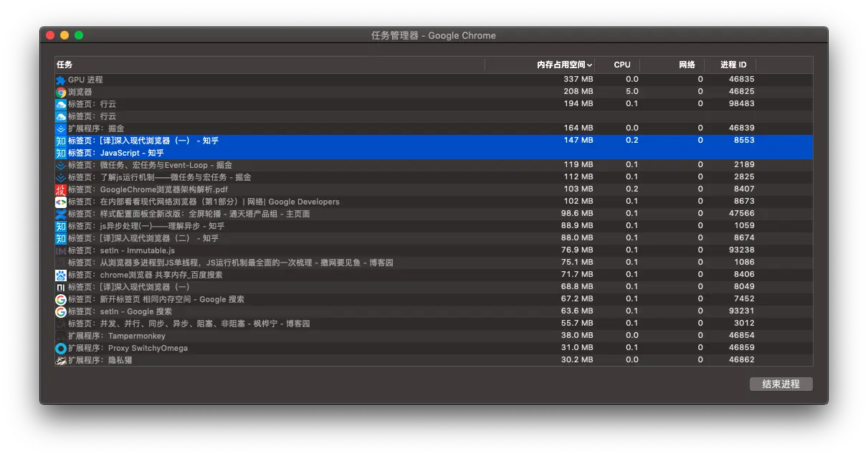This screenshot has height=457, width=868.
Task: Click the Google icon beside 新开标签页 相同内存空间
Action: coord(61,299)
